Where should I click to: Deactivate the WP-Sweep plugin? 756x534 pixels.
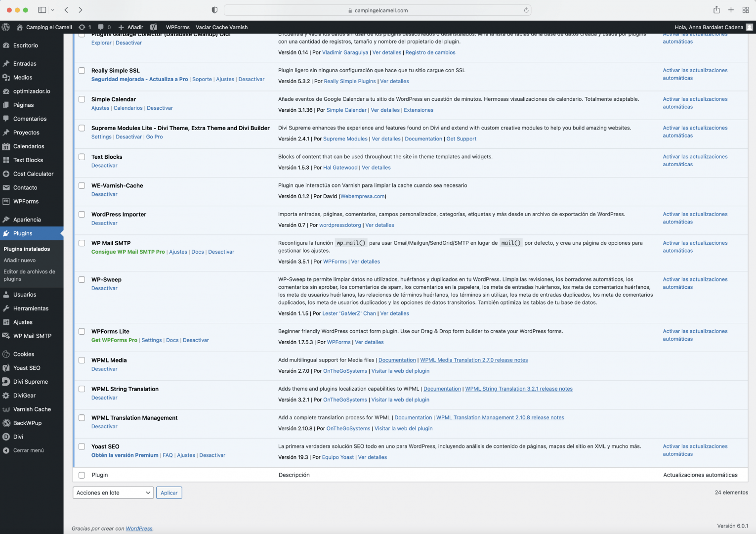coord(104,289)
